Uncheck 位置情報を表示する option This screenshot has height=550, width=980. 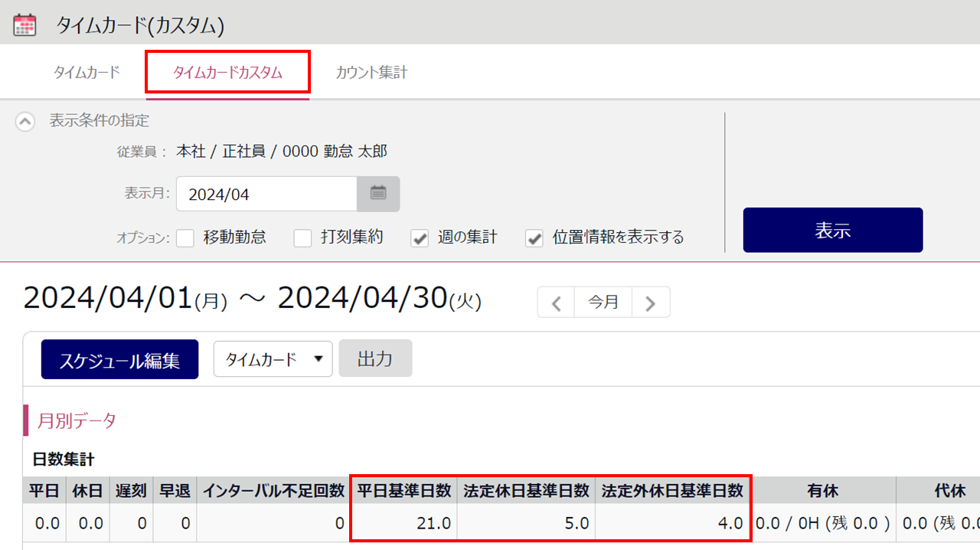pyautogui.click(x=534, y=237)
